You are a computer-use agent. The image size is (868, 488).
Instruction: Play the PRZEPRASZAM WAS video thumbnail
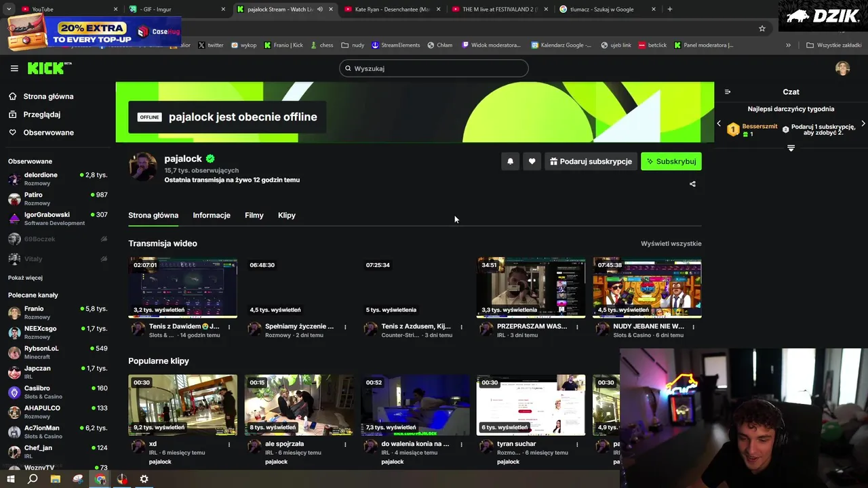[531, 287]
